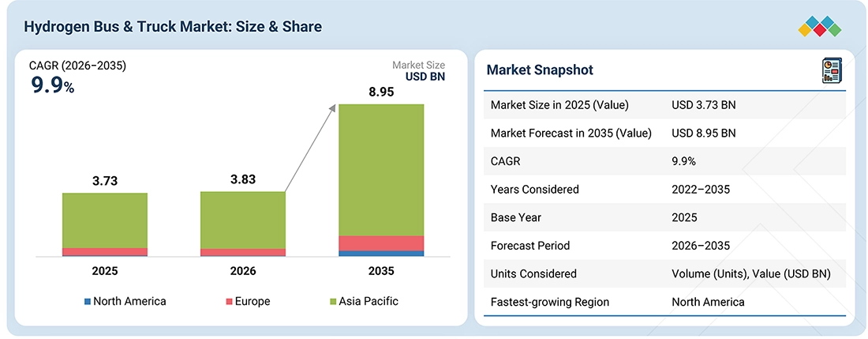
Task: Click the 'USD 3.73 BN' table value
Action: coord(704,104)
